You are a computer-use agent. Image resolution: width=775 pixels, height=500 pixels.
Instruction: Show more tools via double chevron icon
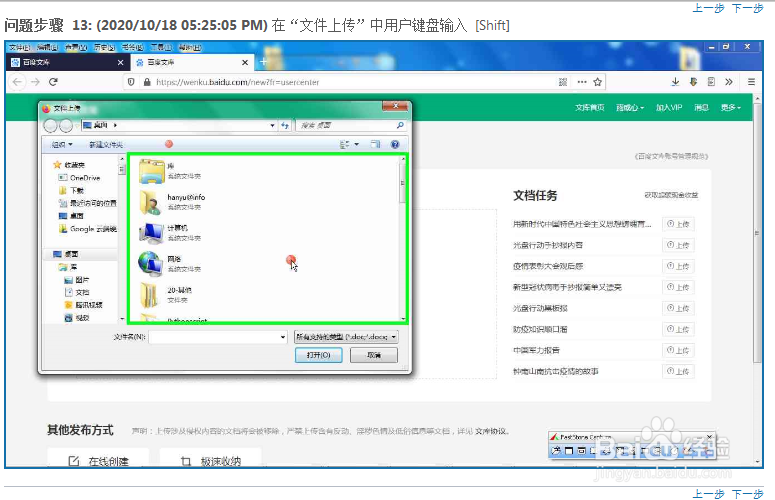729,82
